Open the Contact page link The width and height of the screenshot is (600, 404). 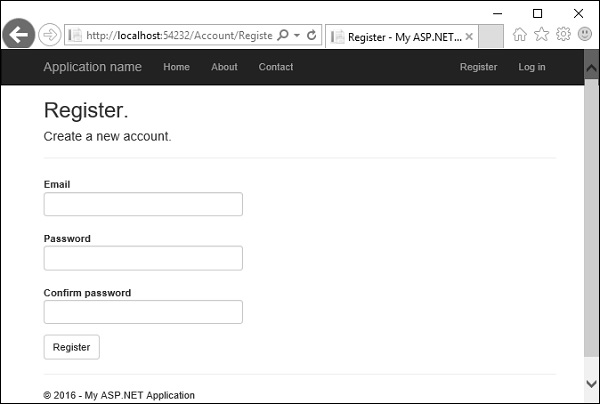pos(276,67)
